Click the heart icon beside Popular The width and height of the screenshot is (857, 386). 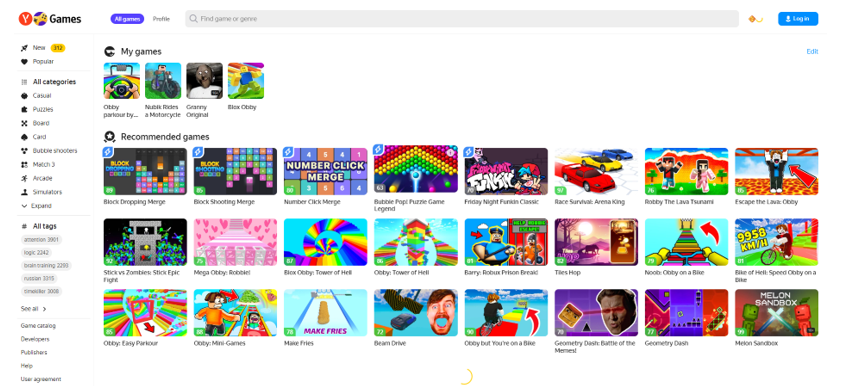click(24, 62)
